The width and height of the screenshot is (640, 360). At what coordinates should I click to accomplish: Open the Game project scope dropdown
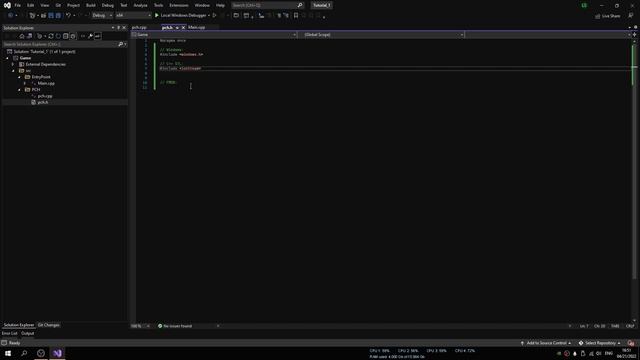coord(214,35)
